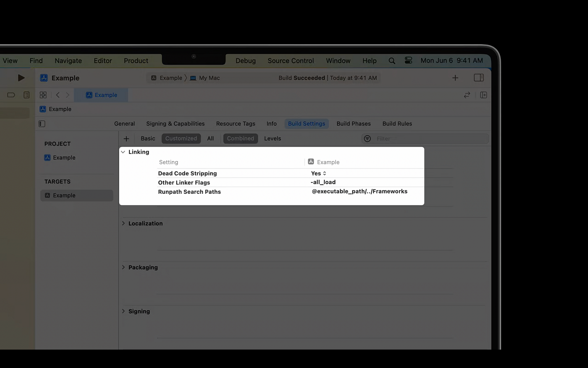Select Example under TARGETS
The width and height of the screenshot is (588, 368).
(x=77, y=196)
